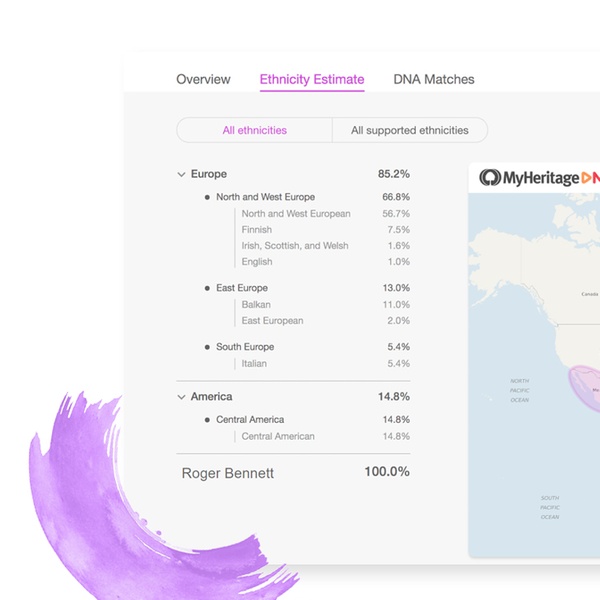
Task: Click the Roger Bennett name label
Action: [227, 473]
